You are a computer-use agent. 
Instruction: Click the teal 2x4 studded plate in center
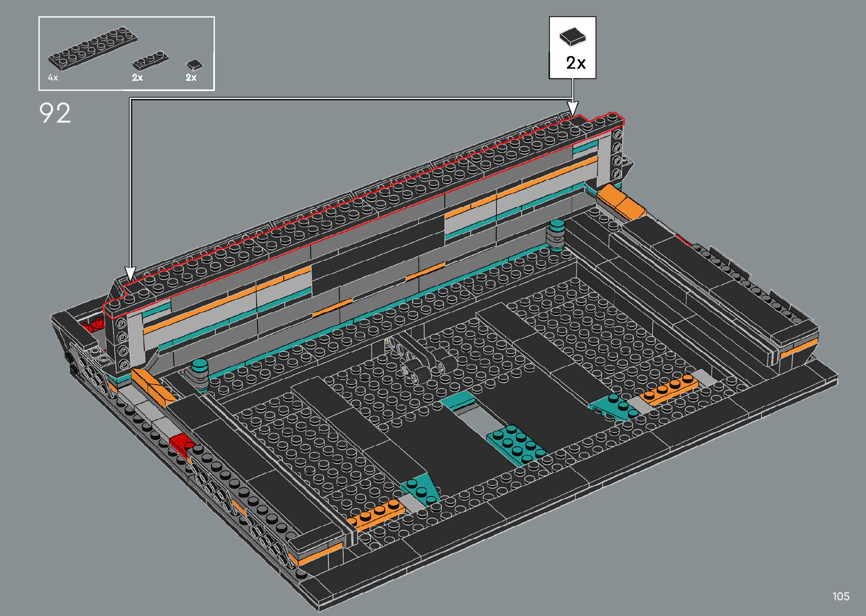tap(516, 443)
